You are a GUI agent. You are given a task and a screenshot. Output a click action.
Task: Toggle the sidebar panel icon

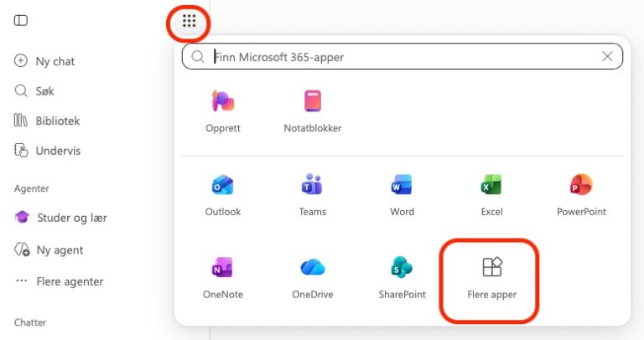[21, 20]
